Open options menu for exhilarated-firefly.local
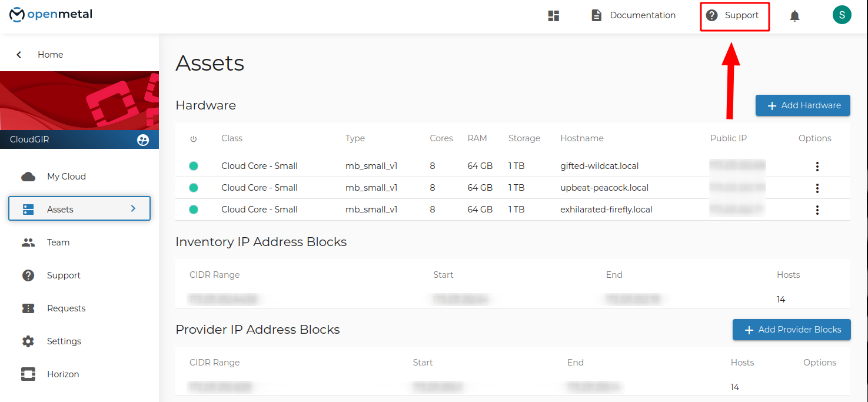The image size is (868, 402). 817,210
